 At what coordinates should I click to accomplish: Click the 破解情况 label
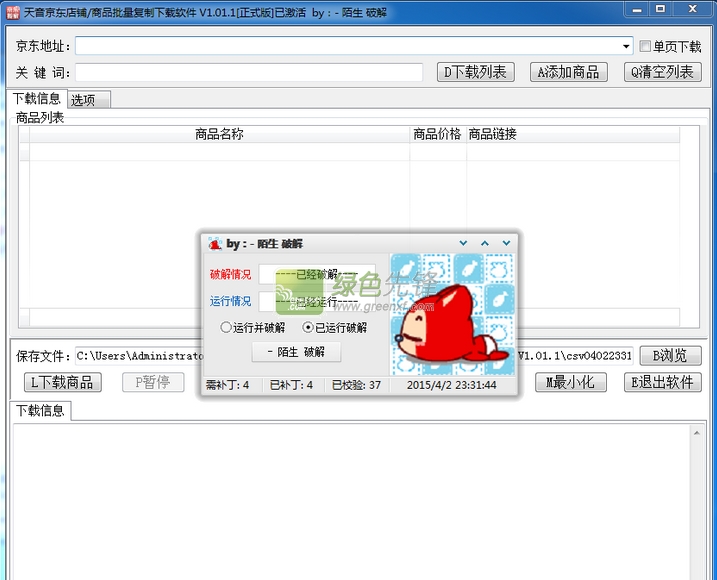(230, 274)
